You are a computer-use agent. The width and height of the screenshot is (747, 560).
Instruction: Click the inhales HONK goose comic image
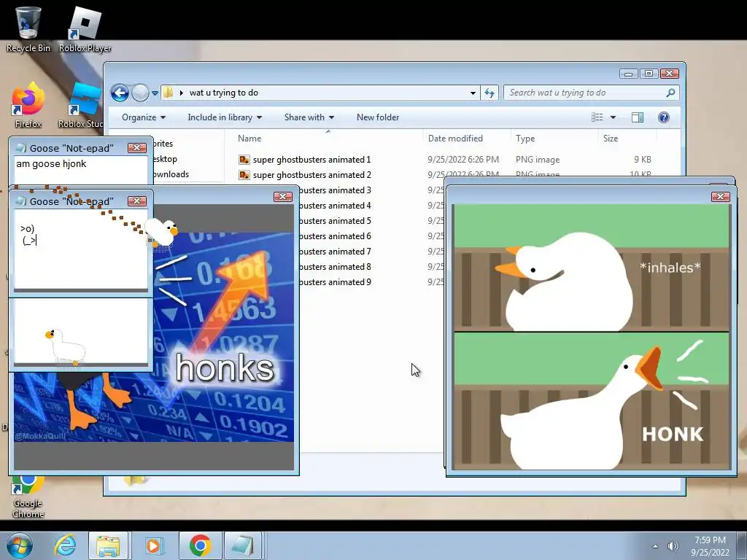[591, 337]
